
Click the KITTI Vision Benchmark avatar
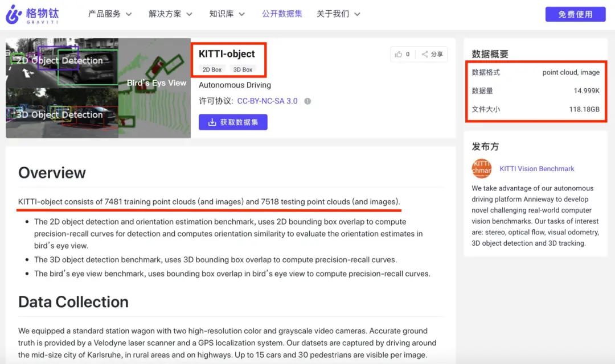pos(481,168)
